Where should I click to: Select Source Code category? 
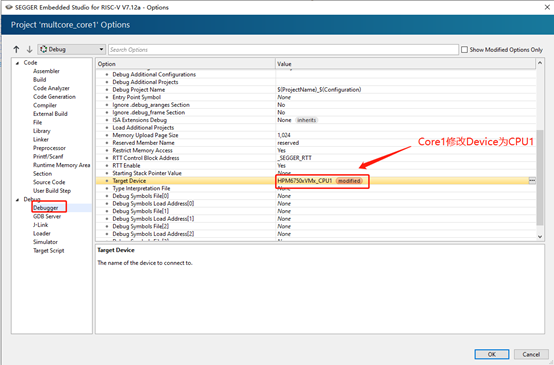[49, 182]
